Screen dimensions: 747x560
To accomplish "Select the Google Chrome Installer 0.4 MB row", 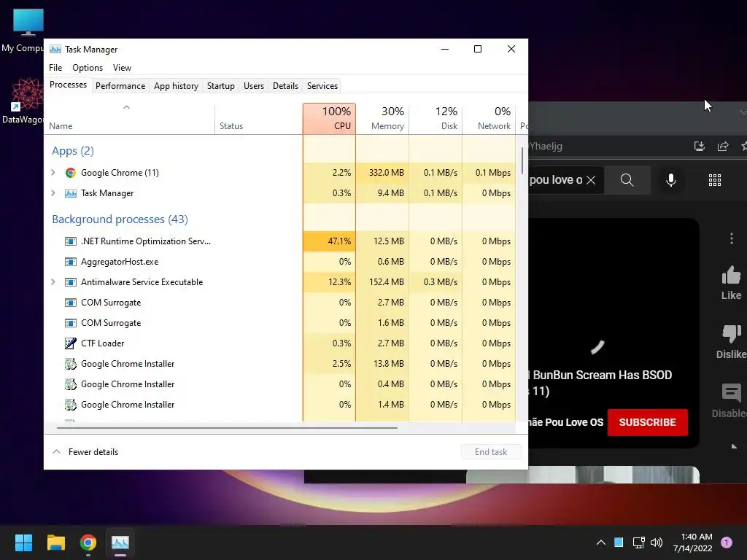I will click(281, 384).
